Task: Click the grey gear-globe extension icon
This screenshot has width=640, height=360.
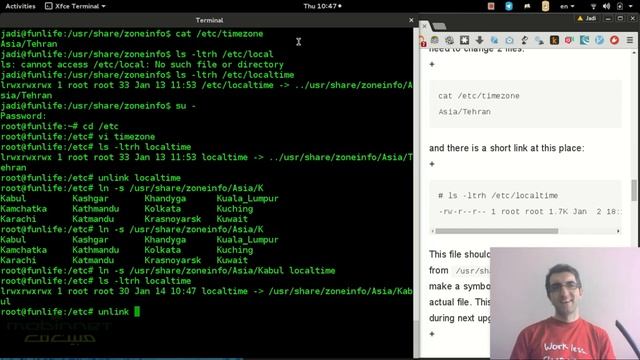Action: [449, 40]
